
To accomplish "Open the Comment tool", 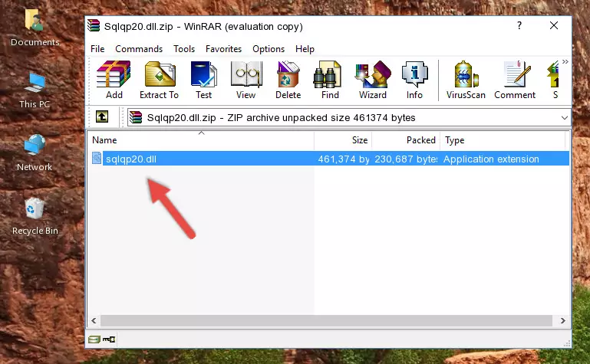I will [x=515, y=80].
